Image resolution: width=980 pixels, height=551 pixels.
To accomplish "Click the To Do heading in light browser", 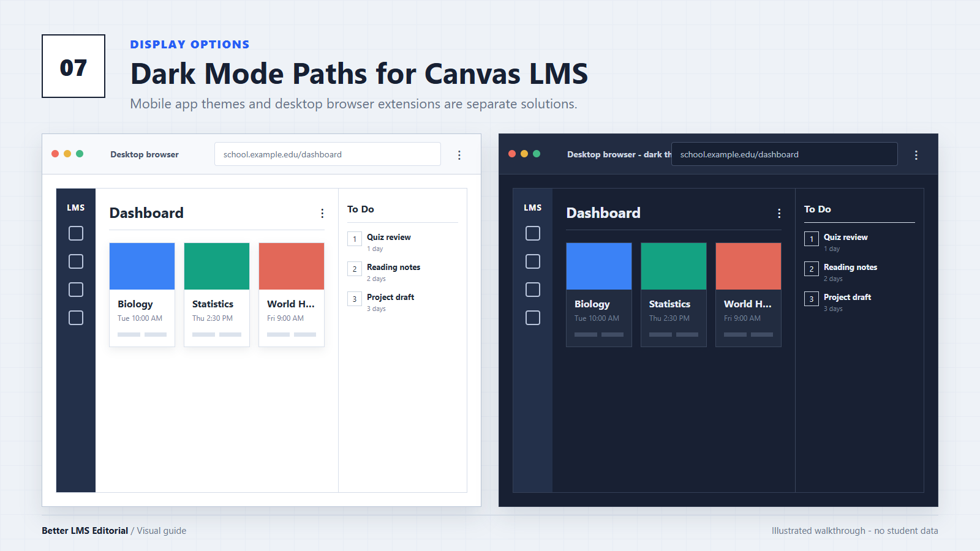I will pyautogui.click(x=361, y=209).
